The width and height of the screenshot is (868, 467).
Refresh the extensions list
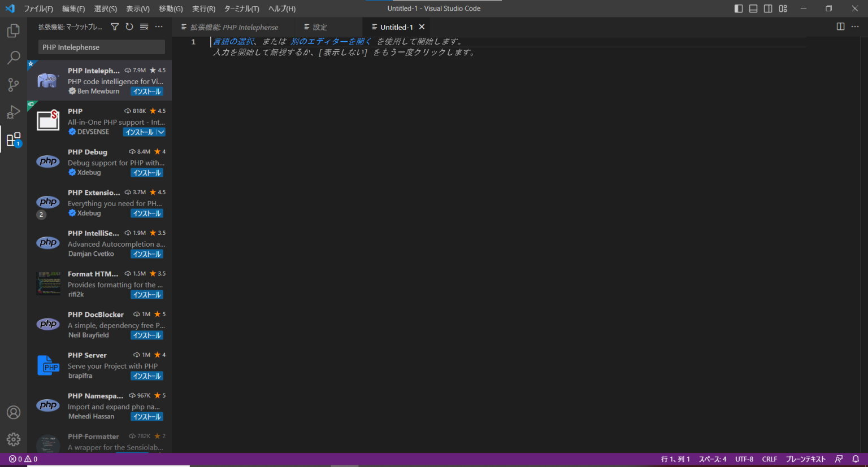[x=129, y=26]
